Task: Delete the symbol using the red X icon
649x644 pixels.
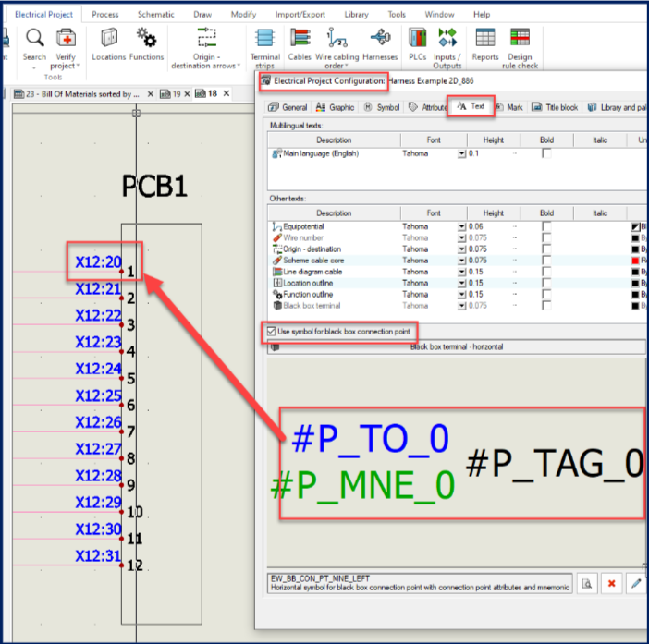Action: tap(611, 584)
